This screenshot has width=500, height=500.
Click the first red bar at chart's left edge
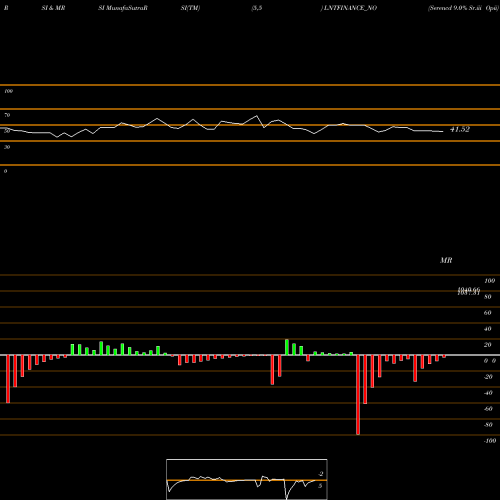tap(8, 379)
